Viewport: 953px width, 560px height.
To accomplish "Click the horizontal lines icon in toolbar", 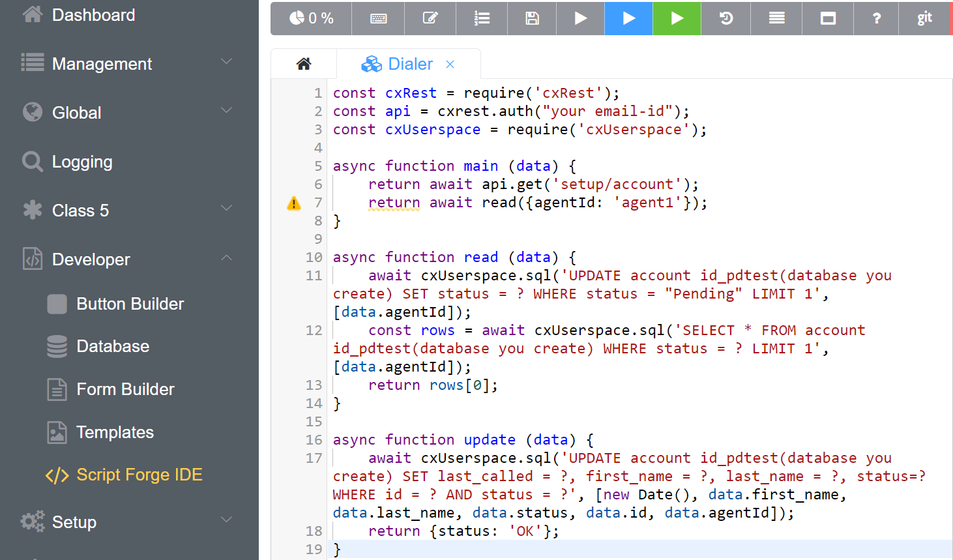I will tap(776, 18).
